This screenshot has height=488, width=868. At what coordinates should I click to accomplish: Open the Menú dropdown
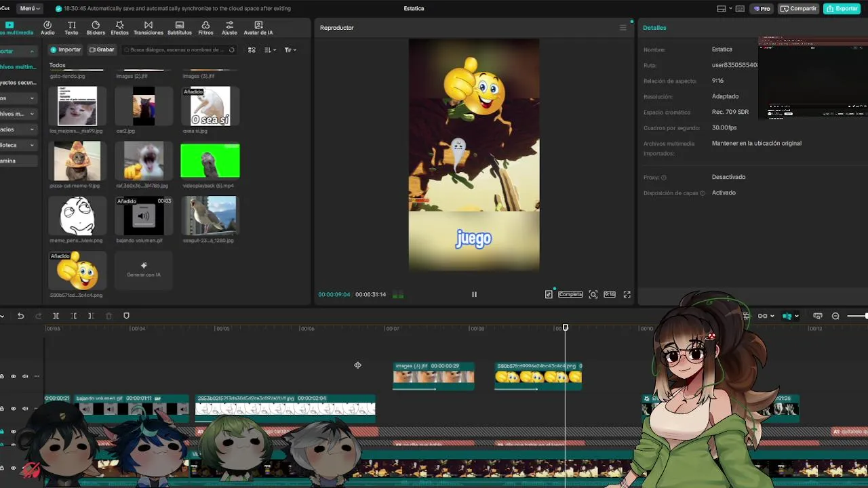point(29,9)
